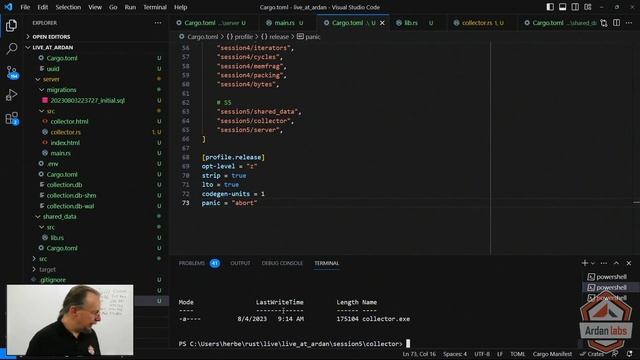Open .gitignore in explorer
Image resolution: width=640 pixels, height=360 pixels.
(x=53, y=280)
